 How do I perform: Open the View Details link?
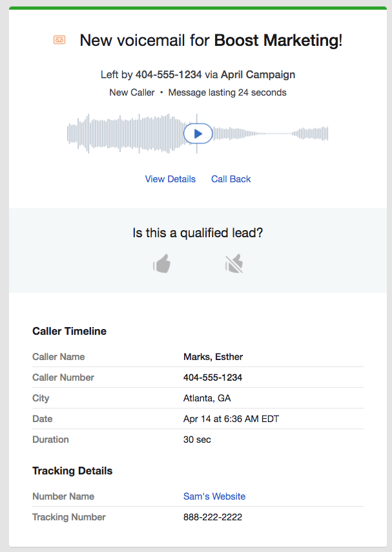[170, 179]
